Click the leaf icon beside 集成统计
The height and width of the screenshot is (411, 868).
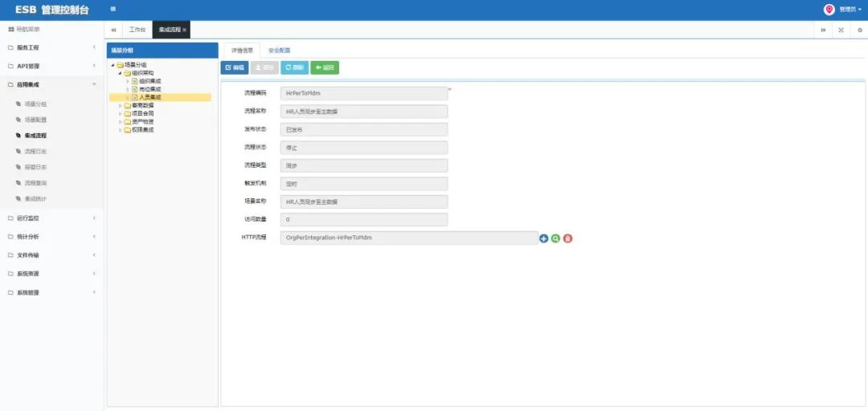[x=18, y=198]
